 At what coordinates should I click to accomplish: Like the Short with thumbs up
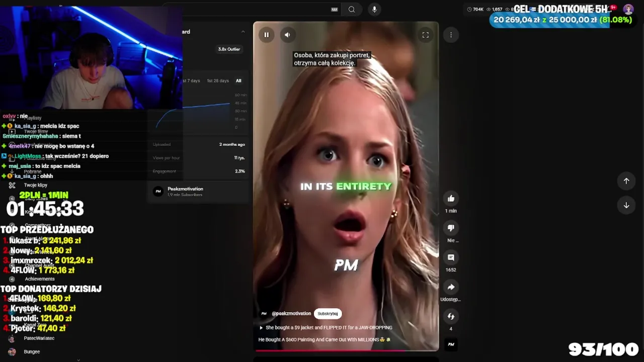[451, 199]
